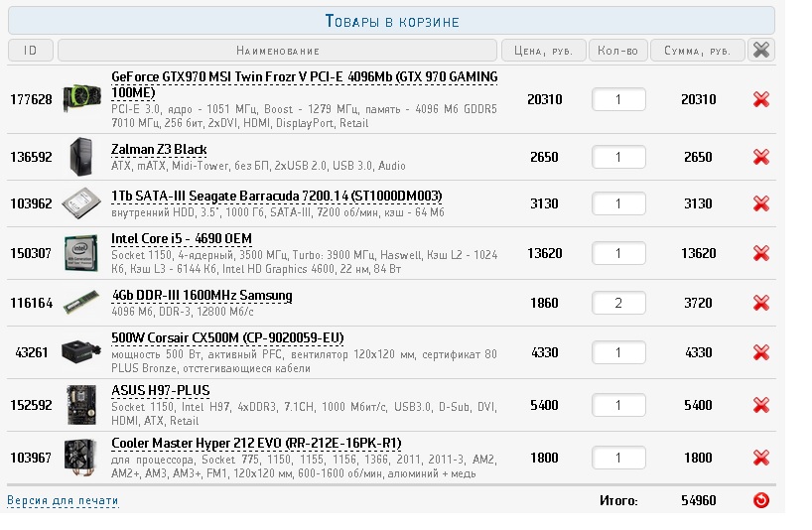The image size is (812, 530).
Task: Select product ID 177628
Action: pyautogui.click(x=31, y=99)
